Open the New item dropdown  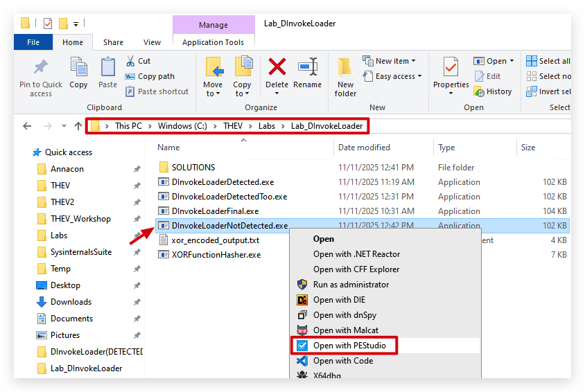coord(390,61)
